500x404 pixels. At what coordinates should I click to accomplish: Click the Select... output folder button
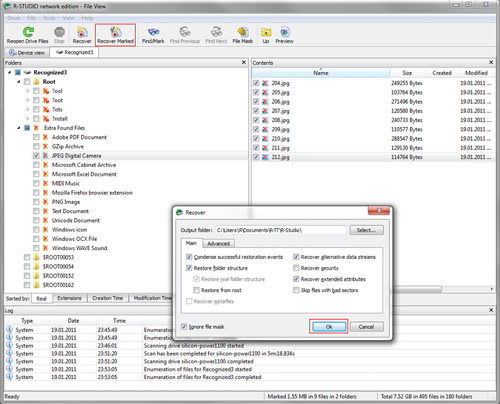pos(366,230)
